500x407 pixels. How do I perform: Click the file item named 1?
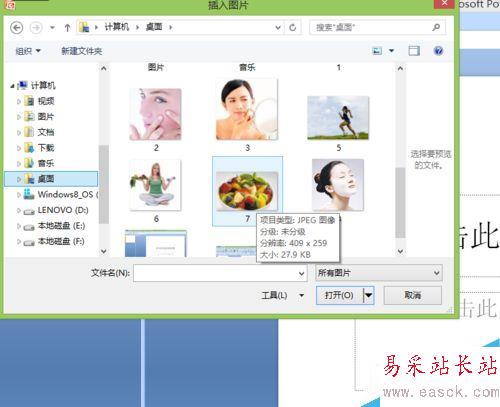tap(339, 67)
